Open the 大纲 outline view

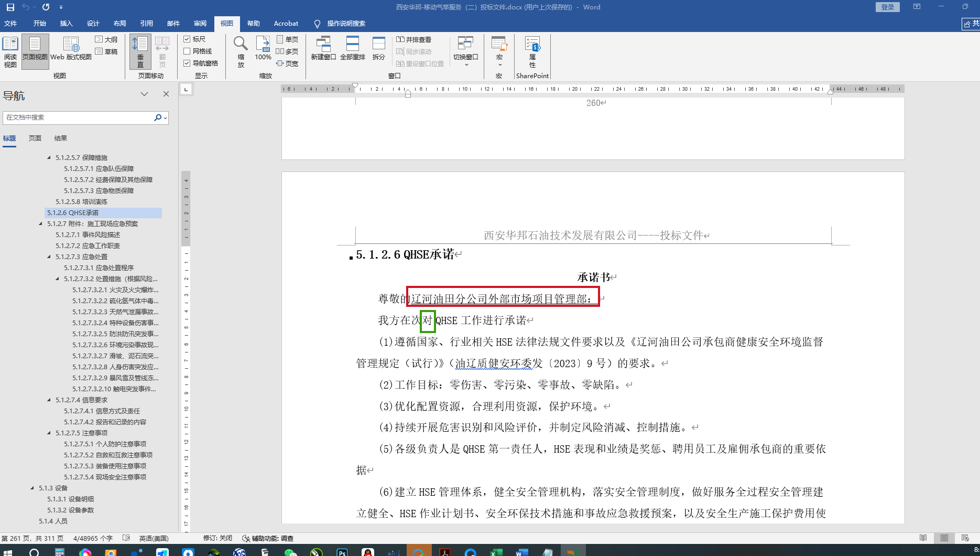(x=106, y=39)
